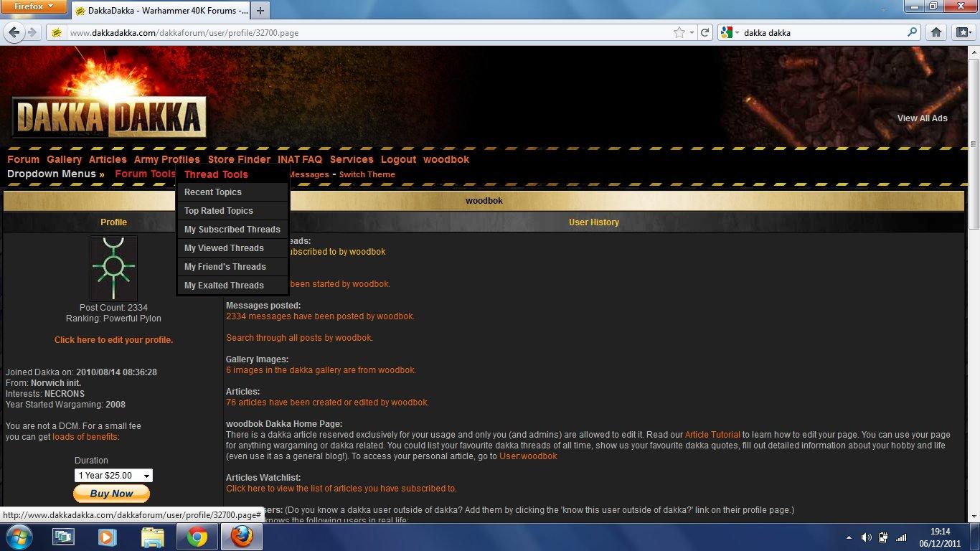
Task: Open the User:woodbok article link
Action: [x=528, y=456]
